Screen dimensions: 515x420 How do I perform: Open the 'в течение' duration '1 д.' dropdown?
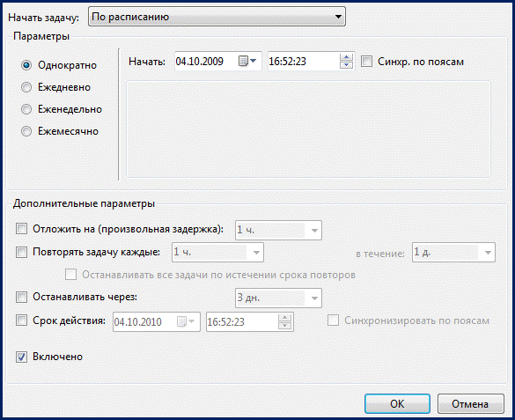[453, 252]
